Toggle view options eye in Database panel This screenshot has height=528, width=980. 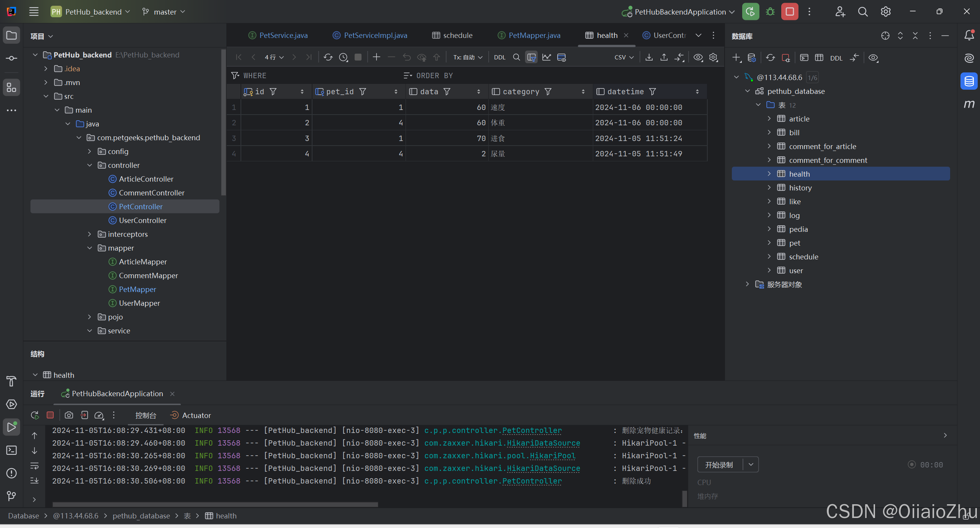[x=873, y=58]
